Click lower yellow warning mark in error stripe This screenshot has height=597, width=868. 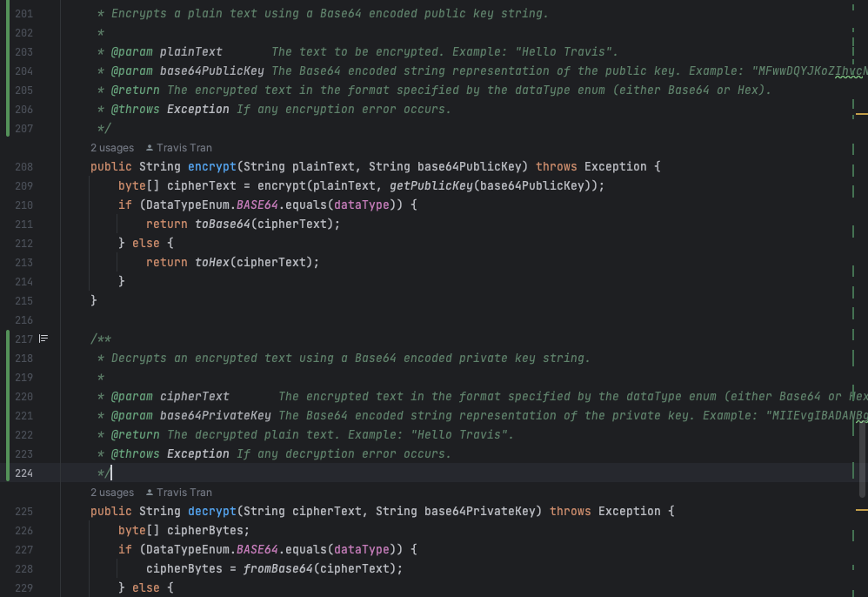pyautogui.click(x=862, y=508)
